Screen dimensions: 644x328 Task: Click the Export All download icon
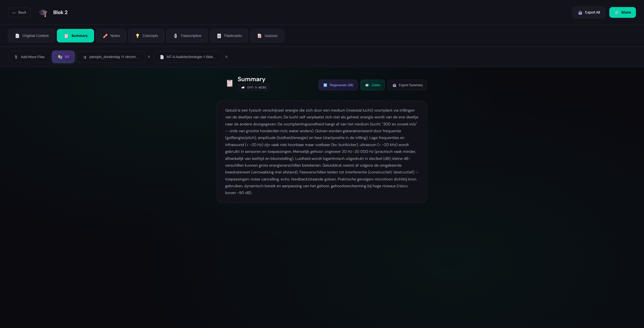pyautogui.click(x=580, y=13)
